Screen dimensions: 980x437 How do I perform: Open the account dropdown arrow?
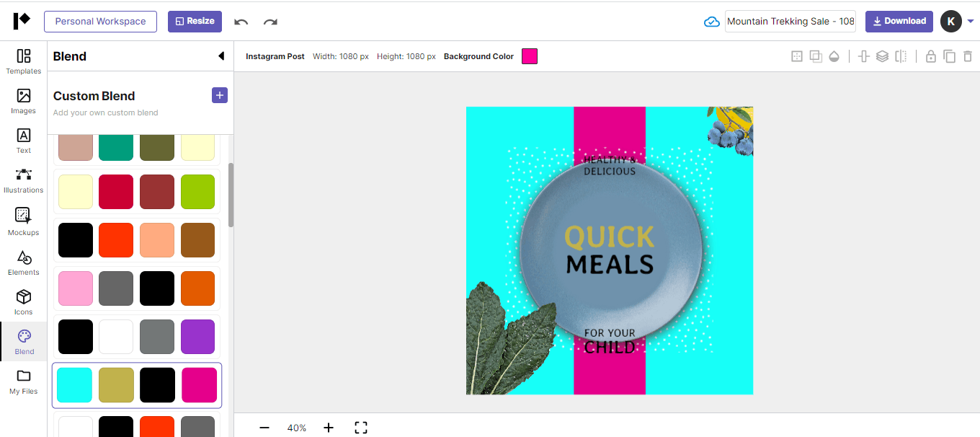pyautogui.click(x=971, y=22)
